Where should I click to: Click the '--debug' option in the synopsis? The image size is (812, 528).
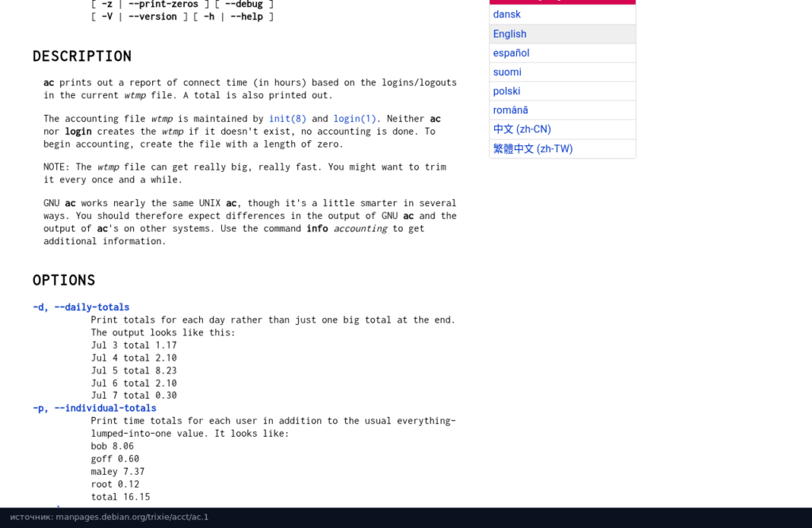pyautogui.click(x=244, y=4)
